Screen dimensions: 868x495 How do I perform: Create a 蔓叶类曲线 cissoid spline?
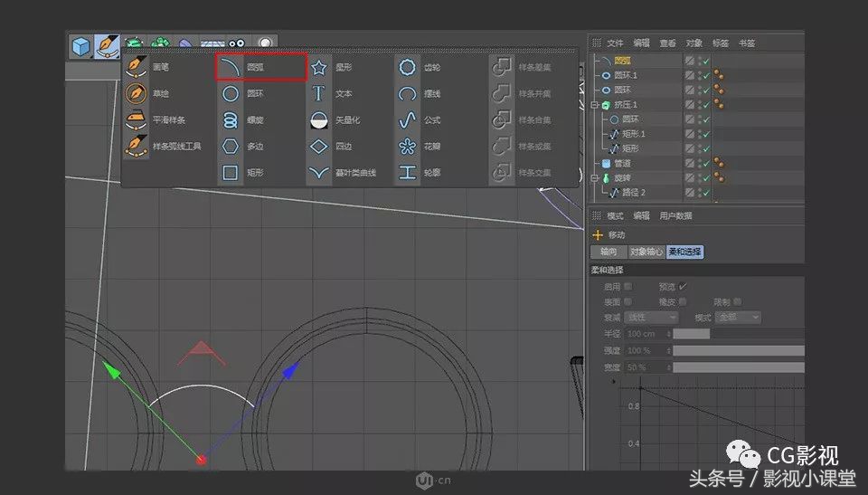coord(342,173)
